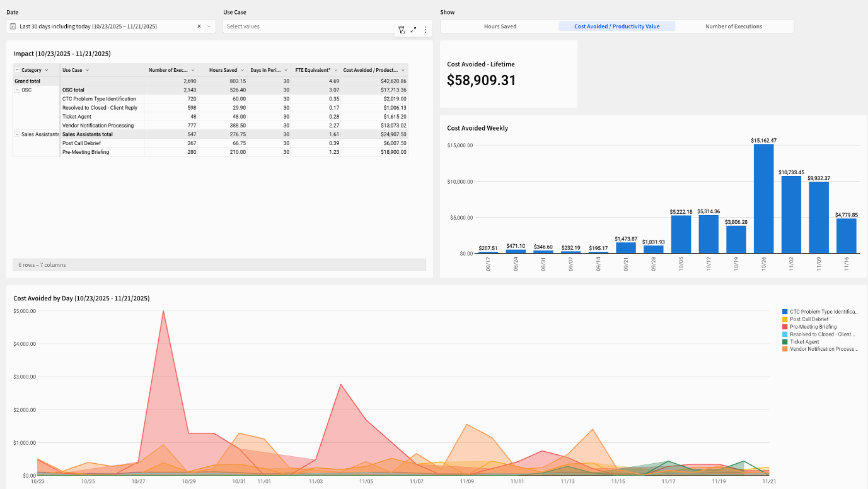Collapse the OSC category row

[x=17, y=90]
